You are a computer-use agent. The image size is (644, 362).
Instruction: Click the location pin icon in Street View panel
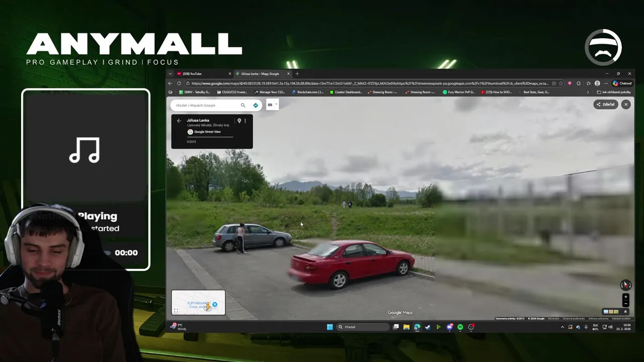coord(239,121)
